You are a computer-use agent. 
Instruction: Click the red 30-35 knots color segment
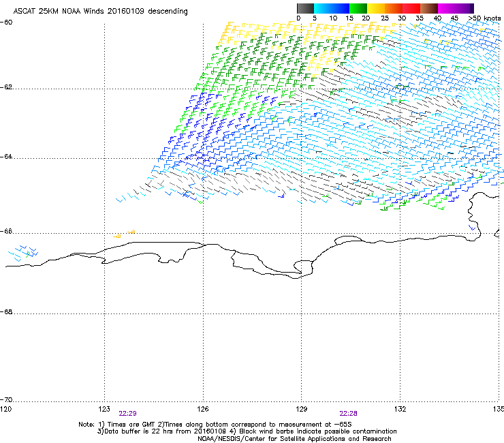[x=411, y=8]
